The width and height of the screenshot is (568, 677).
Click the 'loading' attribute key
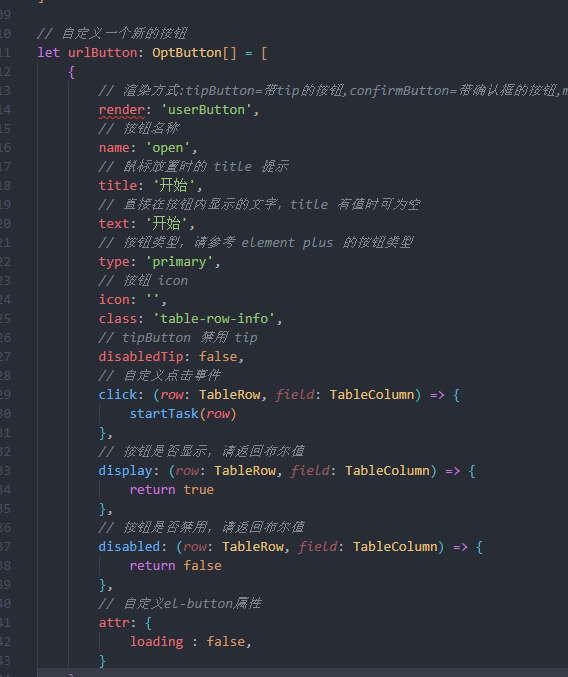[157, 642]
